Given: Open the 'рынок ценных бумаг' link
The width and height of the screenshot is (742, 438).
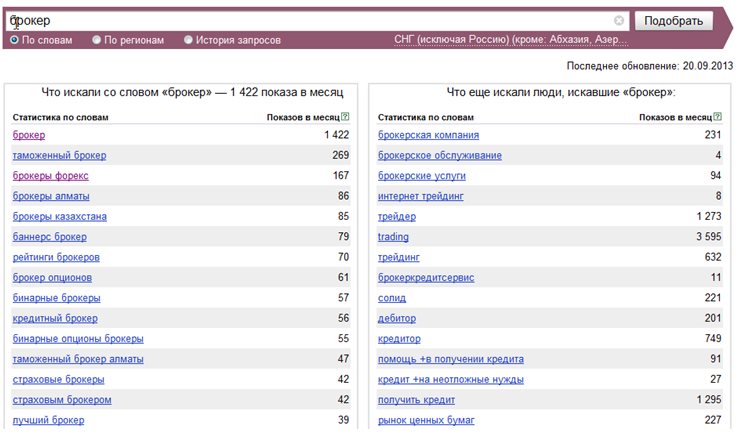Looking at the screenshot, I should coord(426,420).
